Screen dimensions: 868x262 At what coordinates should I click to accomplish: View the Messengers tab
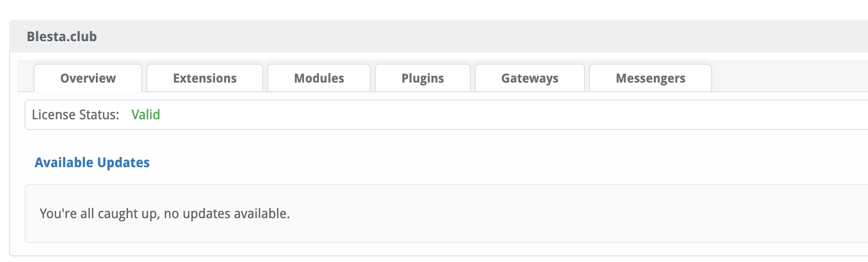(650, 78)
